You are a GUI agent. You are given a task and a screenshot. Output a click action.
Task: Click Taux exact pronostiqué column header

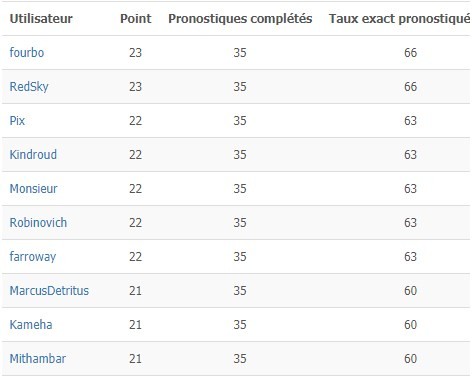pos(399,19)
